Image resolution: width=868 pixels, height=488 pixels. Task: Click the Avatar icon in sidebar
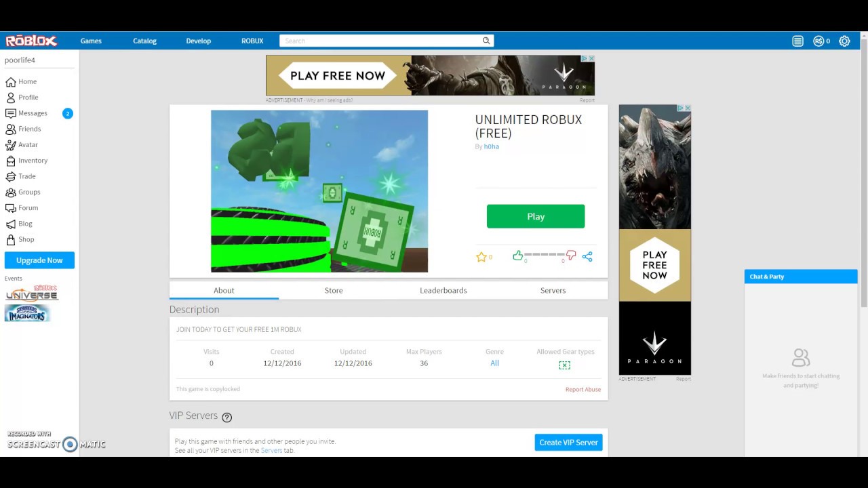click(x=11, y=144)
